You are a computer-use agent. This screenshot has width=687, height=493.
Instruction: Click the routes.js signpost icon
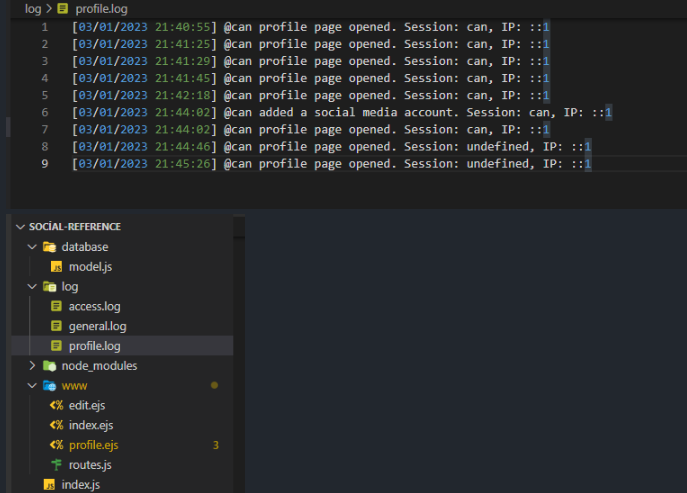click(x=57, y=465)
